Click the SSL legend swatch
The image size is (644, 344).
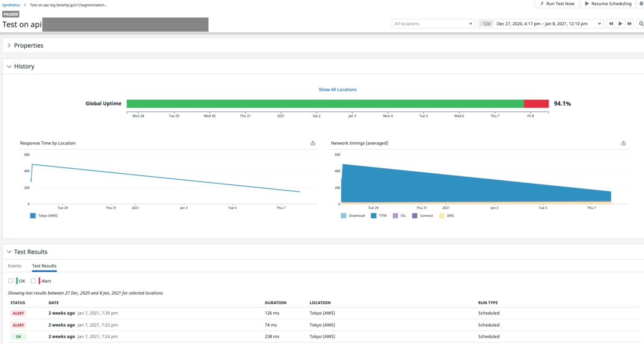click(396, 216)
